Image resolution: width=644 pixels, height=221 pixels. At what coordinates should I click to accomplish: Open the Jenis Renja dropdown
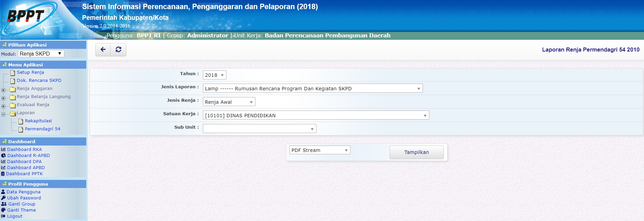[229, 102]
